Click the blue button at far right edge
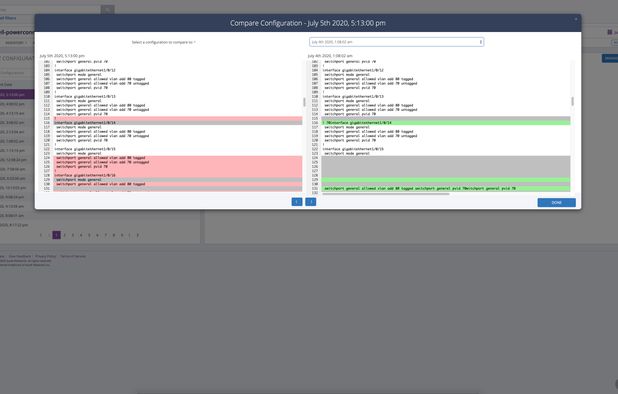The width and height of the screenshot is (618, 394). point(610,58)
